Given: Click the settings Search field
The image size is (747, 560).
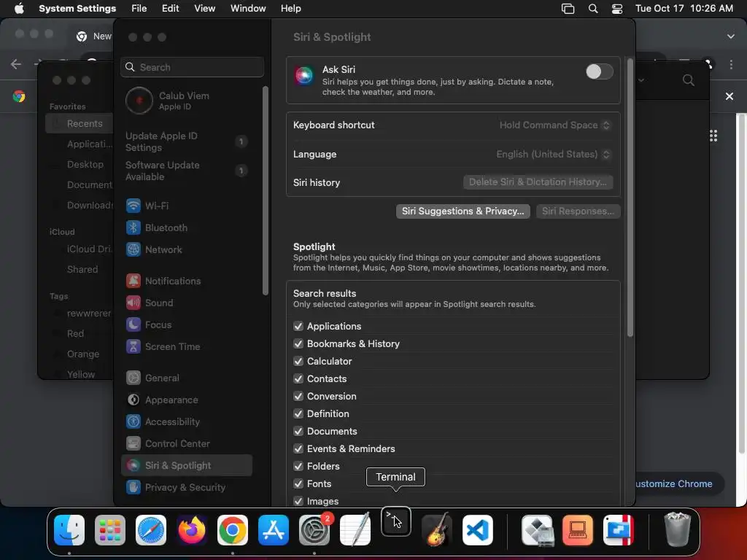Looking at the screenshot, I should 193,67.
